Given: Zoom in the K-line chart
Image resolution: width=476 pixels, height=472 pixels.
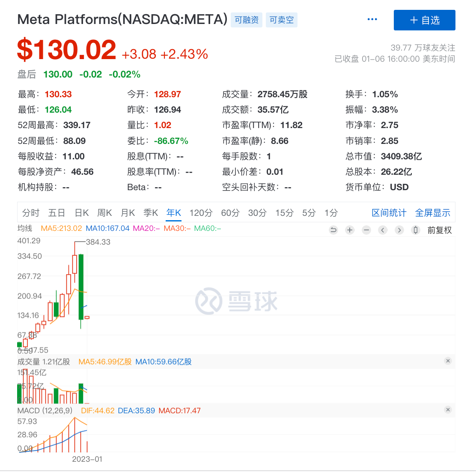Looking at the screenshot, I should (x=350, y=230).
